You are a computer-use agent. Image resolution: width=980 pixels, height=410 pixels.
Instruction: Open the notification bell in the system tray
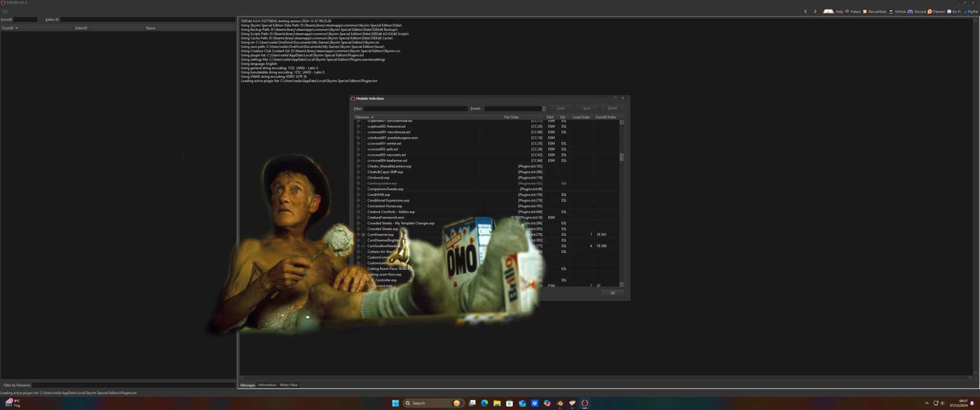972,403
